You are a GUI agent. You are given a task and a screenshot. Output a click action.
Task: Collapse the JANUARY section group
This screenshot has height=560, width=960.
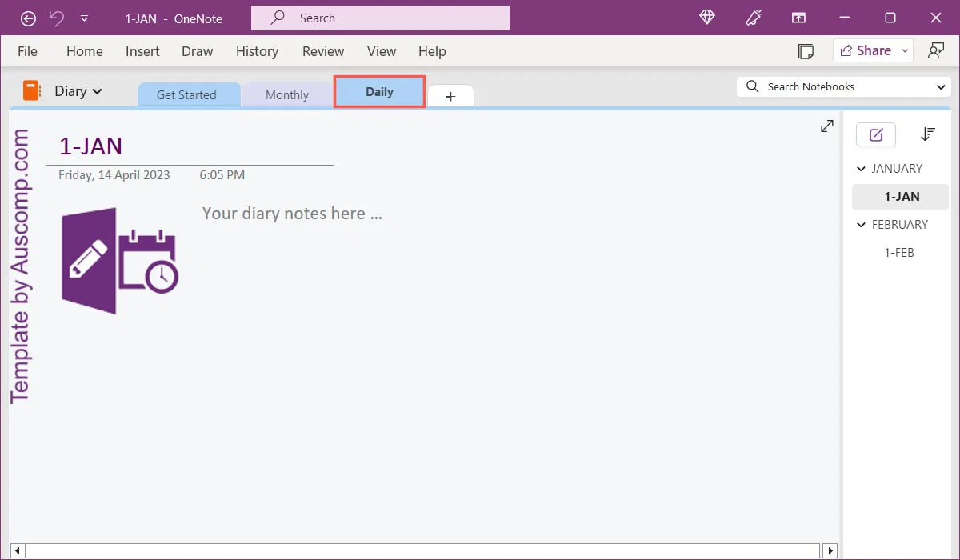(862, 169)
